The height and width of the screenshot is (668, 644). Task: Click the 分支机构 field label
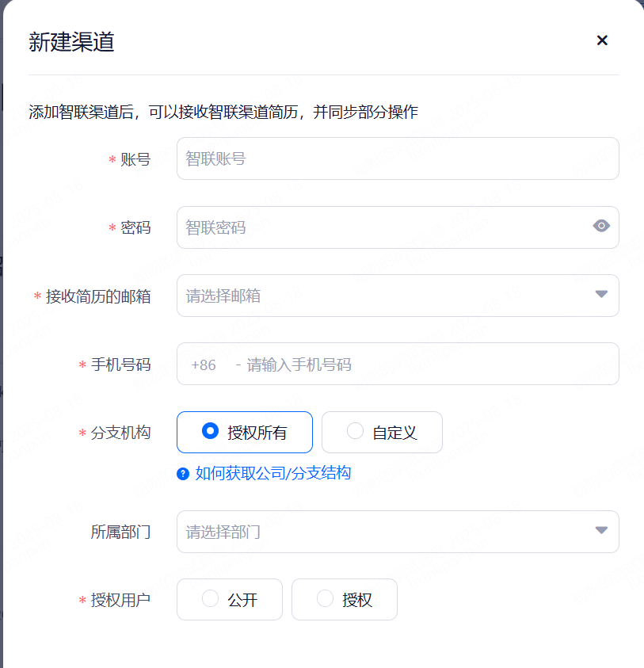pos(120,433)
